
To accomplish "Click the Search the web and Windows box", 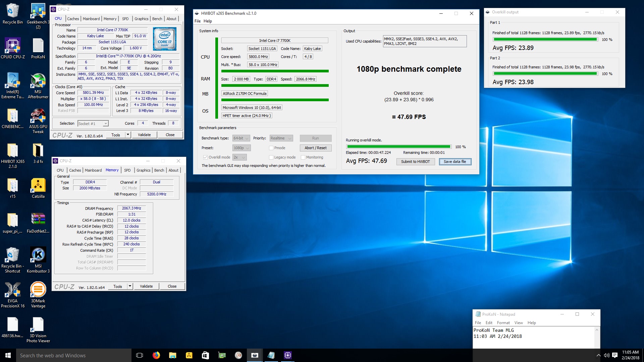I will [x=74, y=355].
